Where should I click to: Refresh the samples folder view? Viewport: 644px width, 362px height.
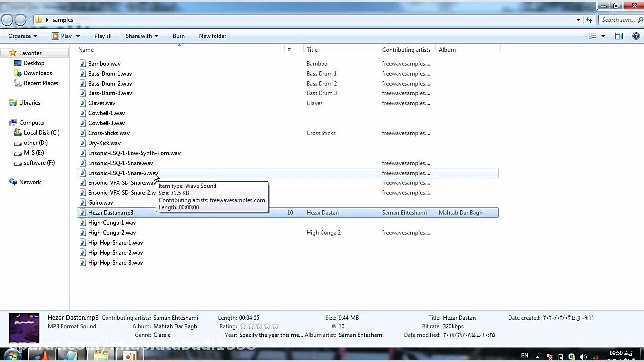589,20
